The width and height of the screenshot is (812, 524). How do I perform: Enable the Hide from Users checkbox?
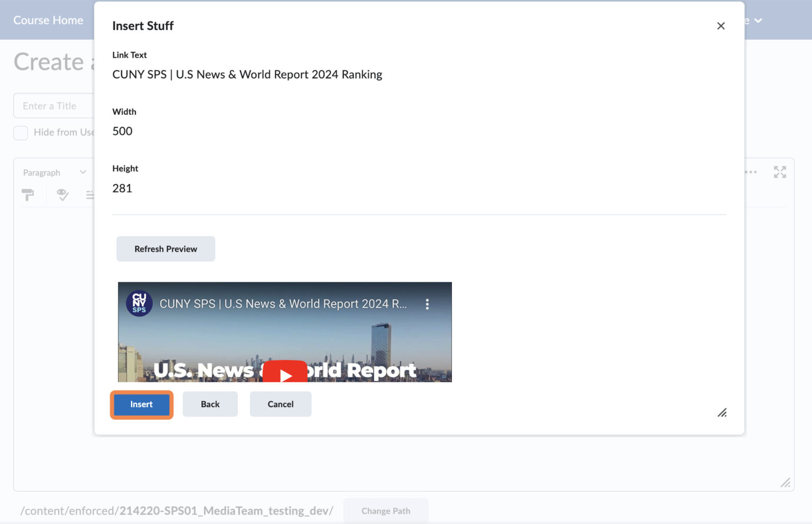[x=21, y=133]
